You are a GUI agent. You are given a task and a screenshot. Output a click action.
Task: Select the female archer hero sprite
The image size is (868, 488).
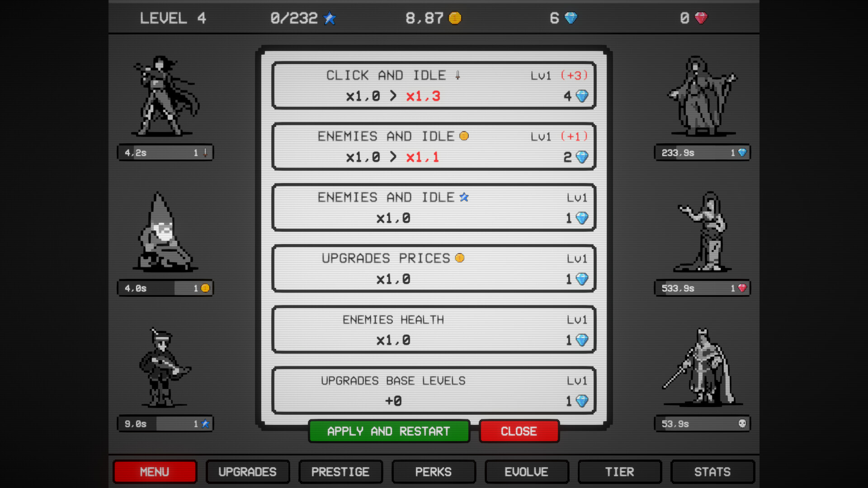coord(165,96)
